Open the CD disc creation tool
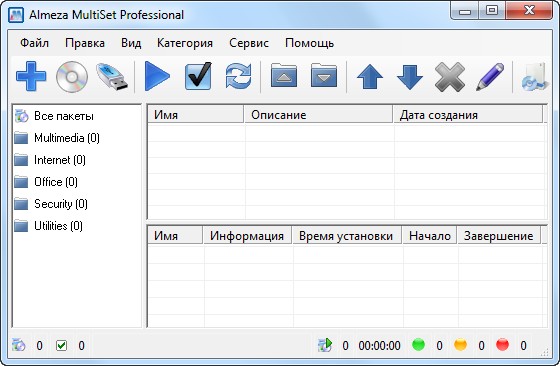560x366 pixels. click(x=72, y=77)
